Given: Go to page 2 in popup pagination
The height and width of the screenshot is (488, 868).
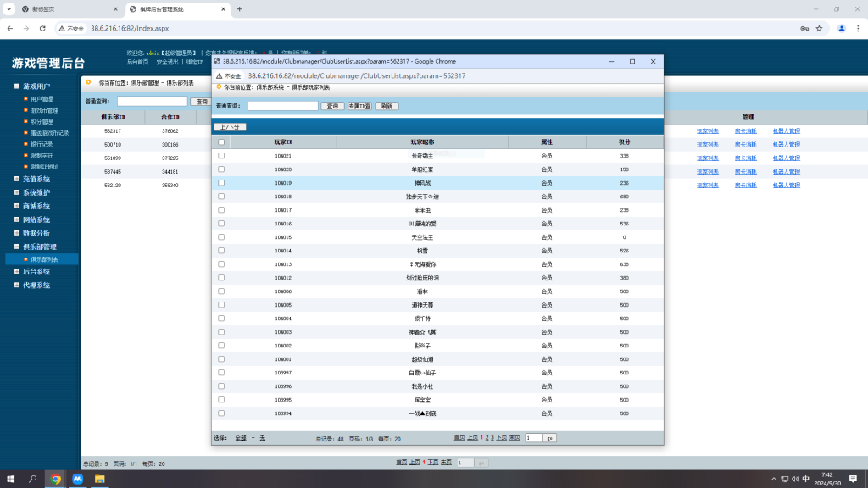Looking at the screenshot, I should click(487, 437).
